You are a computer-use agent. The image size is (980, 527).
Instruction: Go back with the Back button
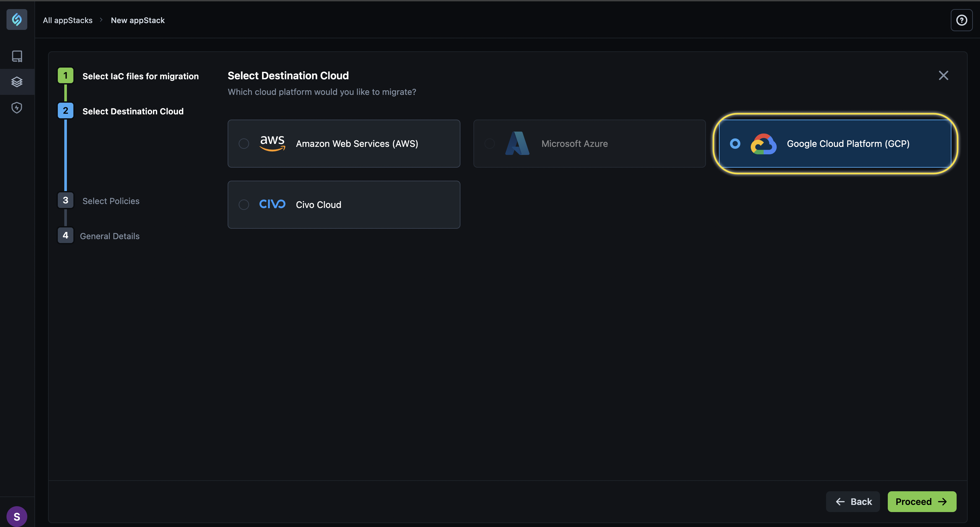pyautogui.click(x=853, y=501)
